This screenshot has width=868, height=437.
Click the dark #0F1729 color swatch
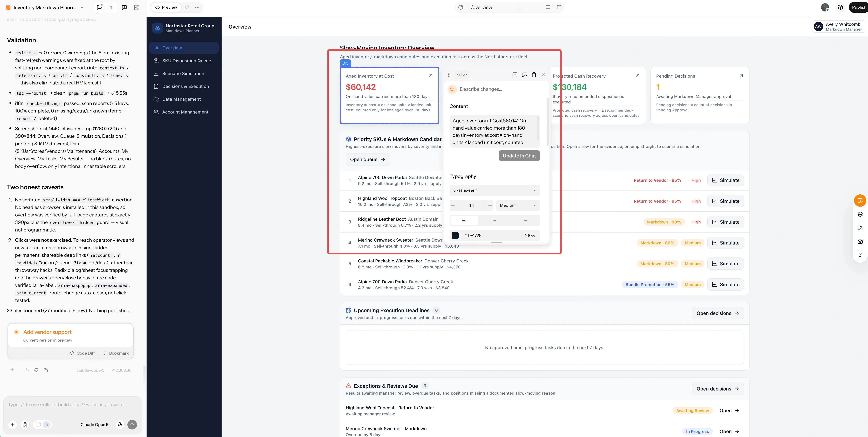tap(455, 235)
